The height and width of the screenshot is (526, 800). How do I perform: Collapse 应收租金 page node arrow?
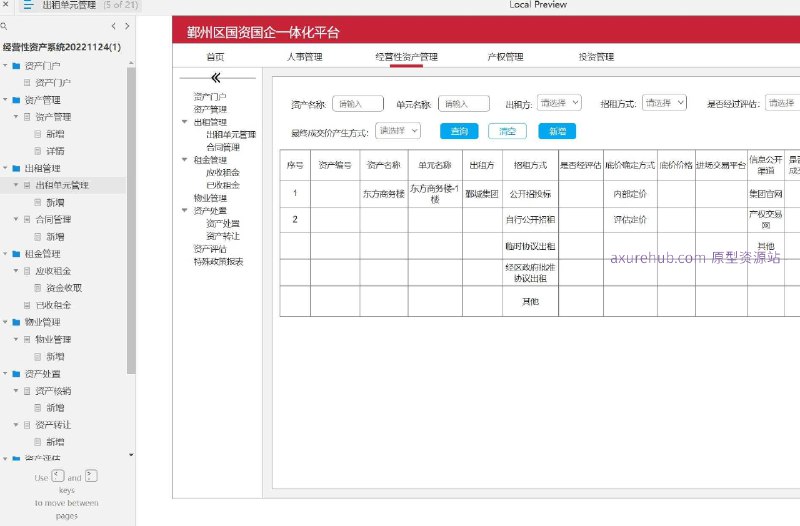(16, 271)
